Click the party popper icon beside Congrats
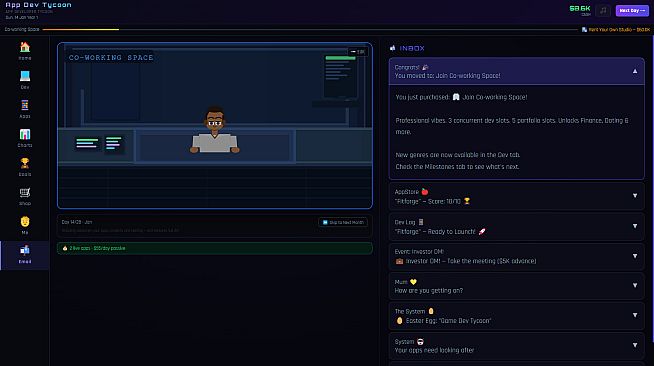This screenshot has height=366, width=654. pos(425,67)
